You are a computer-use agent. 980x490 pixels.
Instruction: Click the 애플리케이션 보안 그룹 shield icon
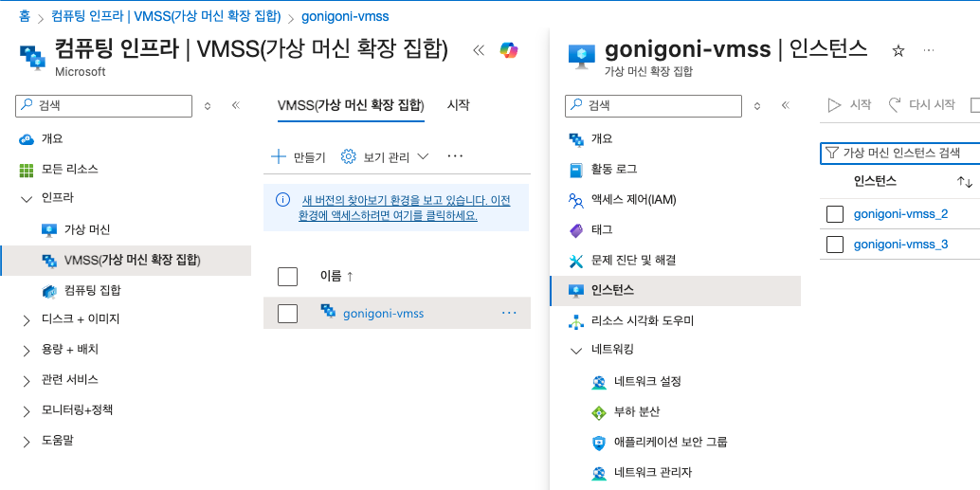(599, 444)
